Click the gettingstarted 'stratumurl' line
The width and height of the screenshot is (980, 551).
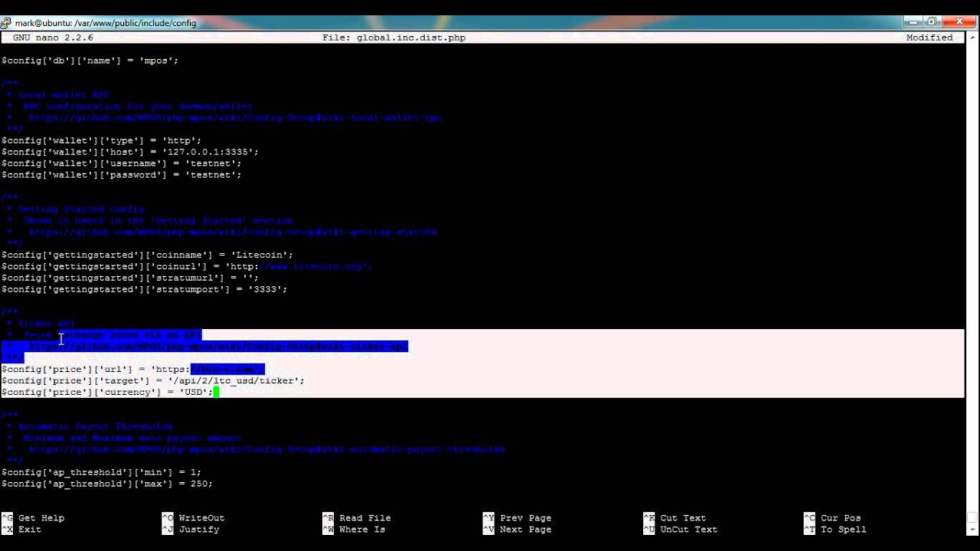coord(130,278)
